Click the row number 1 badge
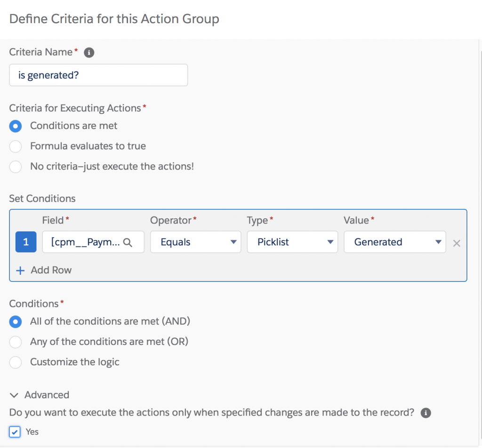 coord(26,242)
